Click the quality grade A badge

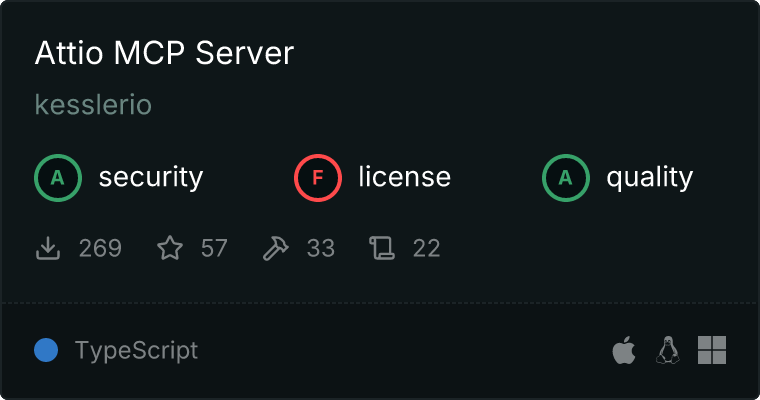pyautogui.click(x=566, y=178)
